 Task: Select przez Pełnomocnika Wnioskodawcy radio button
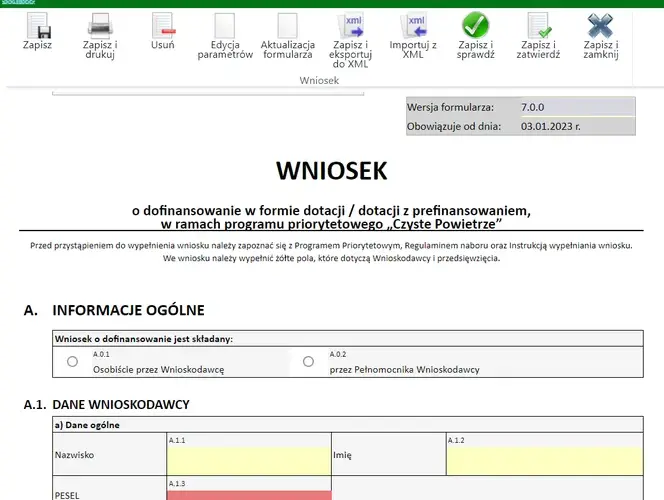click(x=308, y=362)
